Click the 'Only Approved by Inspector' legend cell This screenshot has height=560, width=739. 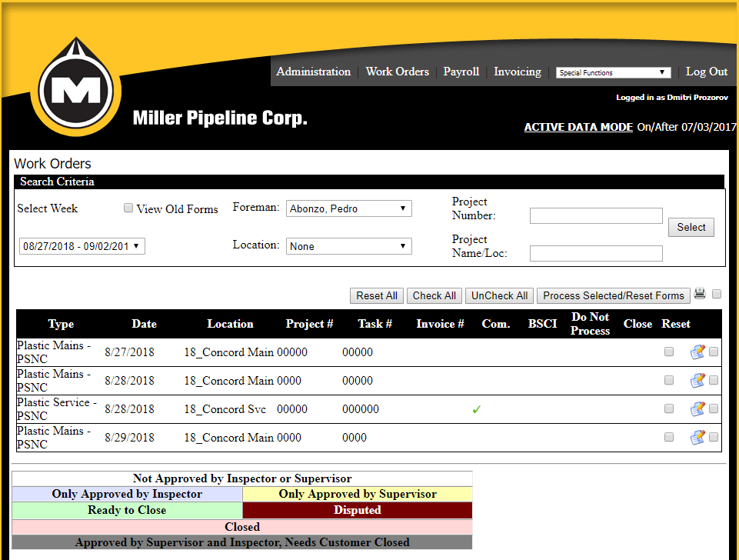click(127, 494)
